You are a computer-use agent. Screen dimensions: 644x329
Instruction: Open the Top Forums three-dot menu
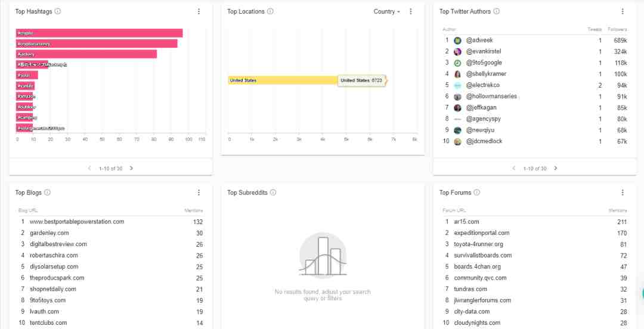[623, 193]
